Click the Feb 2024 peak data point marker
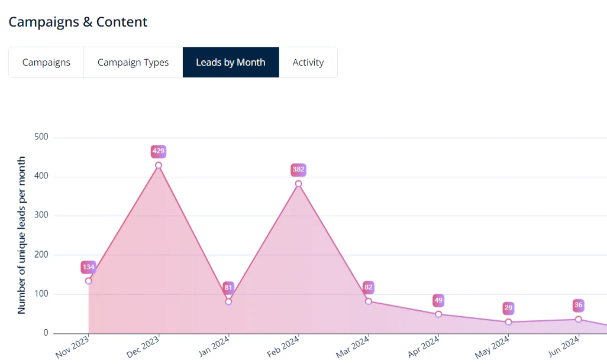The image size is (607, 364). 298,184
